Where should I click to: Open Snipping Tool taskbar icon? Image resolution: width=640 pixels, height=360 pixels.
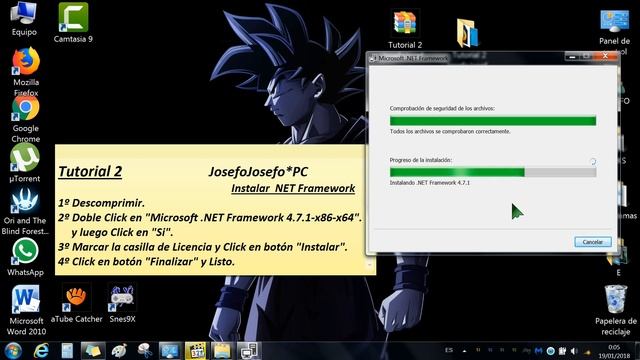[144, 351]
